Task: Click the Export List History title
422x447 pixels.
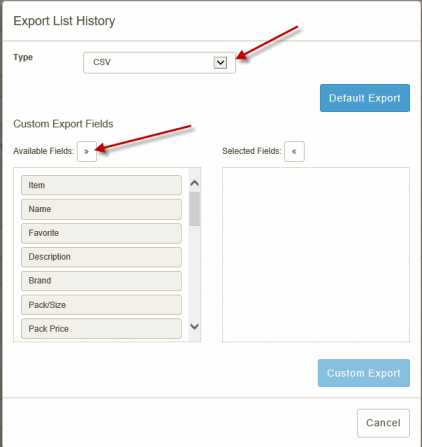Action: (x=64, y=21)
